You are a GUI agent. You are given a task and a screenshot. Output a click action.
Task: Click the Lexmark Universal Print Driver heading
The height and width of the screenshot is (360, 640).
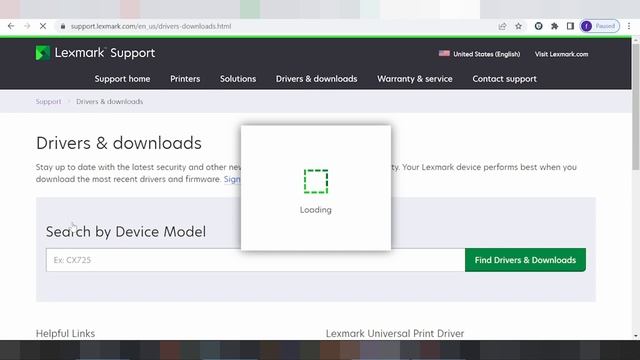pos(395,333)
